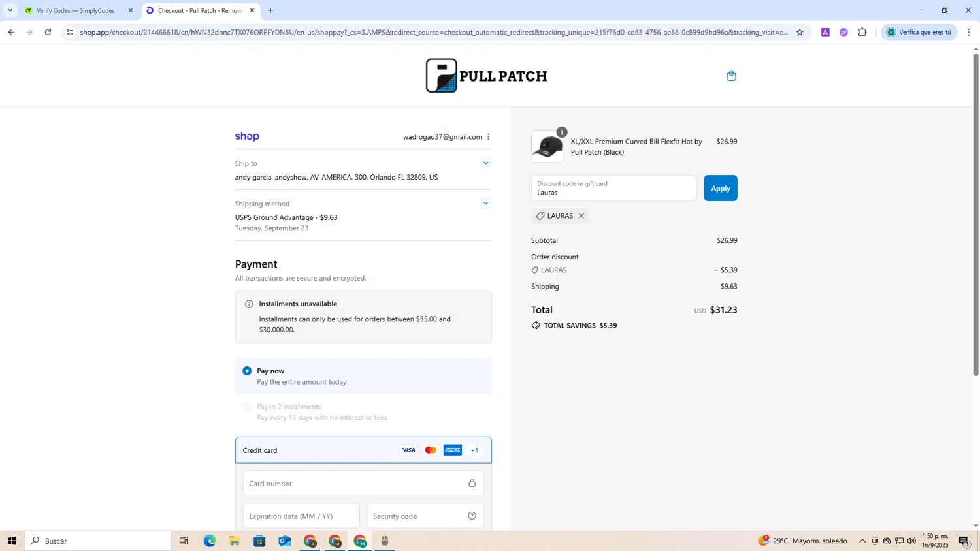Viewport: 980px width, 551px height.
Task: Remove the LAURAS discount code tag
Action: tap(581, 216)
